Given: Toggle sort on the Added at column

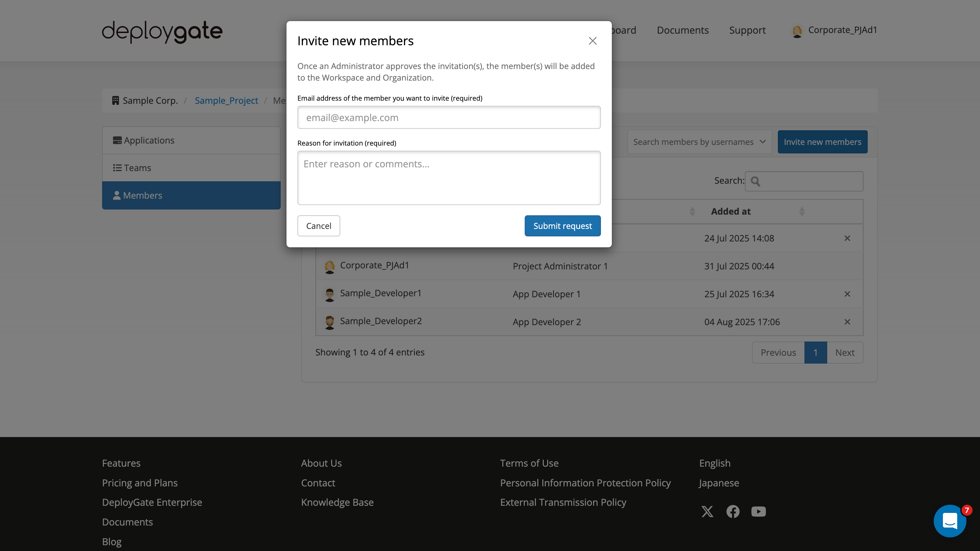Looking at the screenshot, I should [x=731, y=211].
